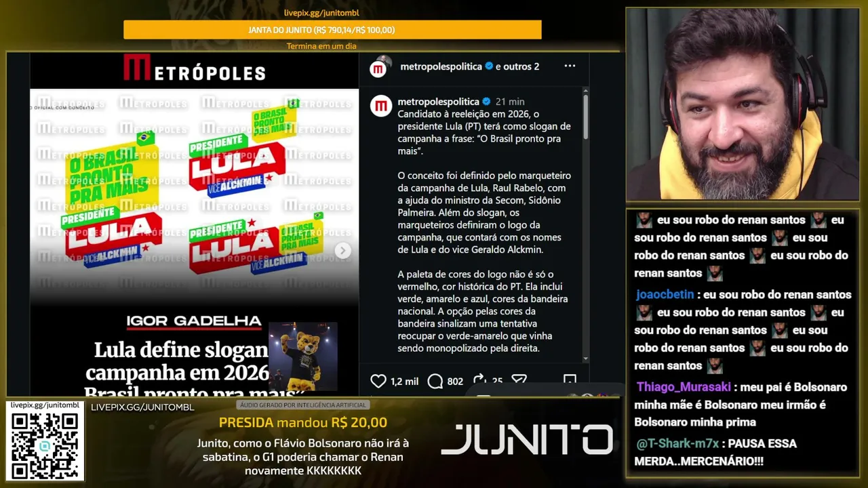
Task: Click chat username Thiago_Murasaki
Action: [x=684, y=387]
